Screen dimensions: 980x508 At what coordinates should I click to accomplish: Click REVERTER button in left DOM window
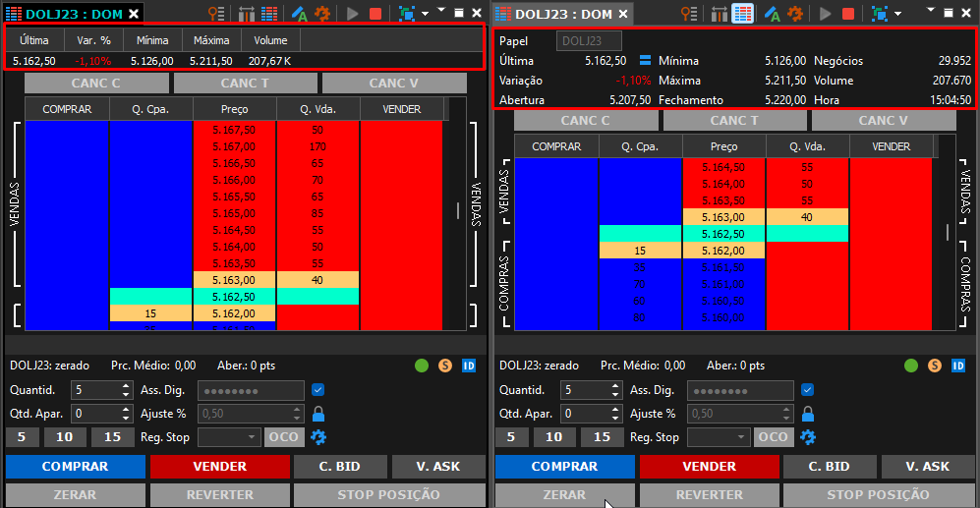pyautogui.click(x=220, y=494)
